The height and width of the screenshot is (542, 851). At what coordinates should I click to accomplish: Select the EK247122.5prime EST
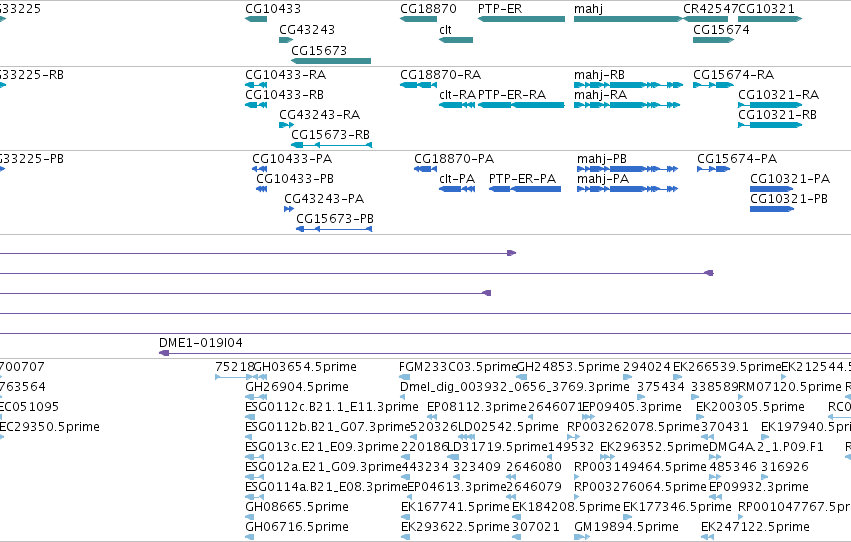tap(706, 537)
